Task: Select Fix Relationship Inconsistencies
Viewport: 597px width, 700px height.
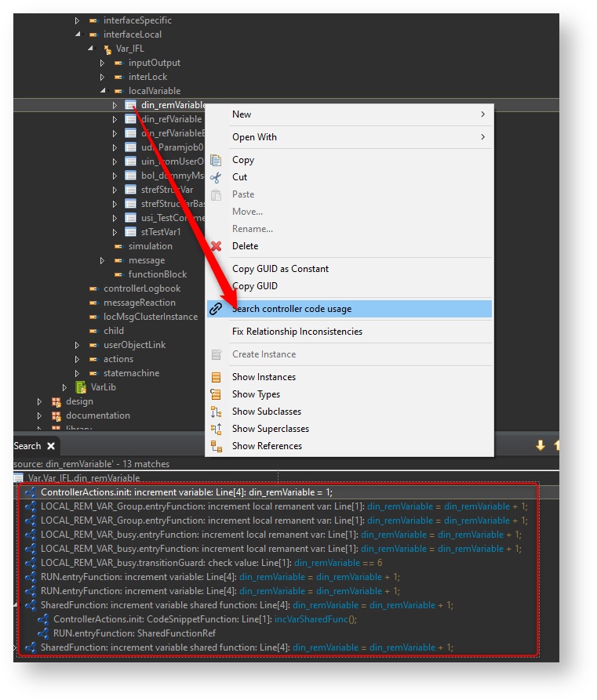Action: tap(297, 332)
